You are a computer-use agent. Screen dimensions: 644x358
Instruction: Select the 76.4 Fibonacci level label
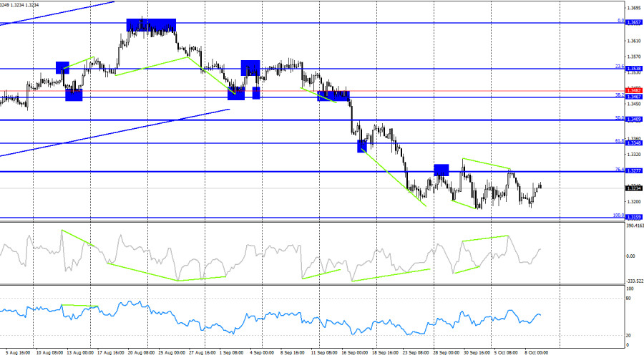[x=620, y=170]
